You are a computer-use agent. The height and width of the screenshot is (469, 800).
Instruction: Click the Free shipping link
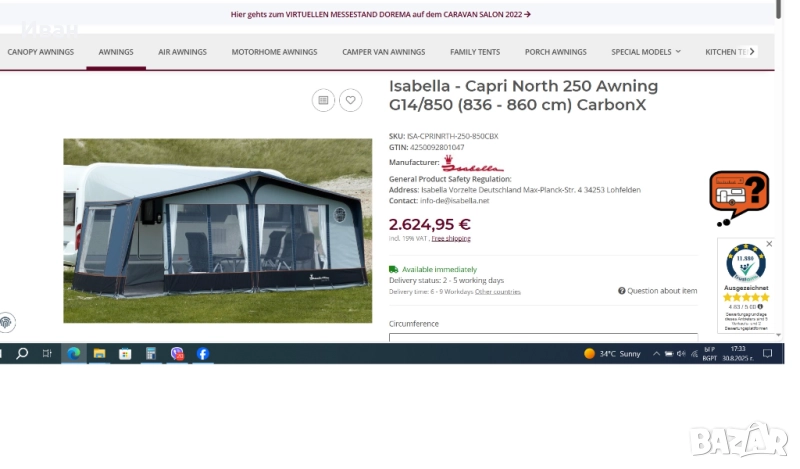tap(451, 239)
